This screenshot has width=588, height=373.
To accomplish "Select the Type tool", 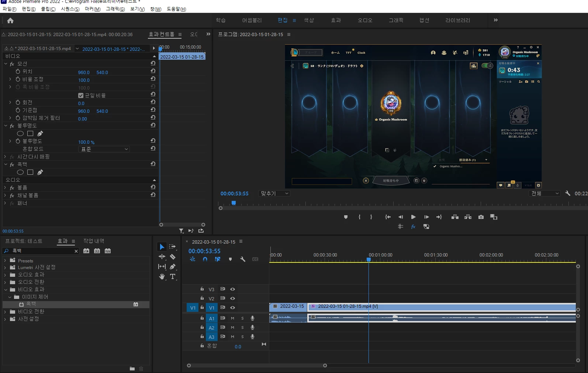I will click(x=172, y=276).
